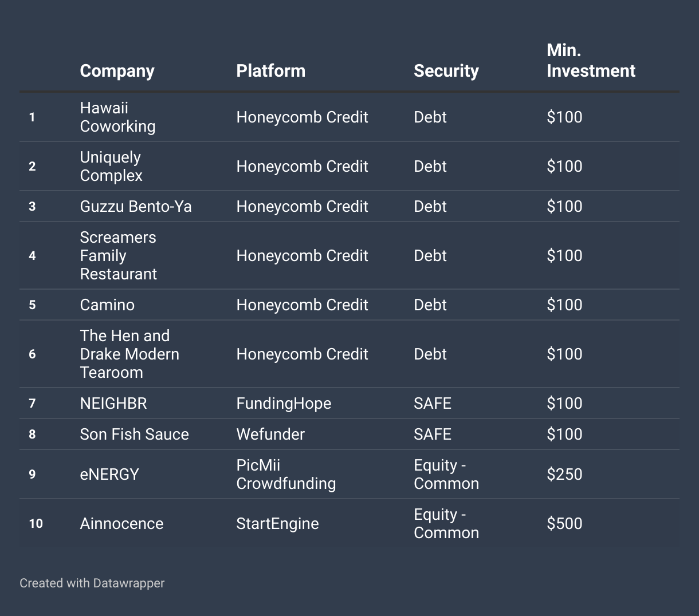Screen dimensions: 699x616
Task: Click the Wefunder platform cell
Action: tap(270, 435)
